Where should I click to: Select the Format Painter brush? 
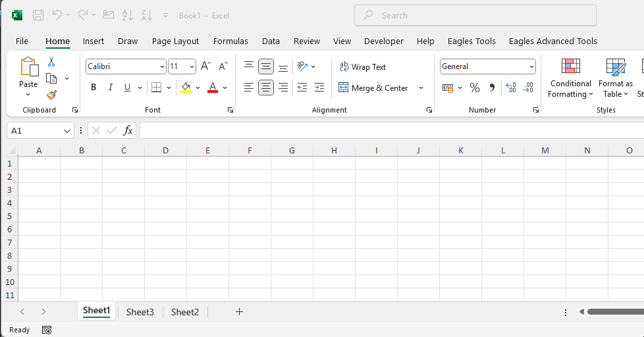coord(51,95)
